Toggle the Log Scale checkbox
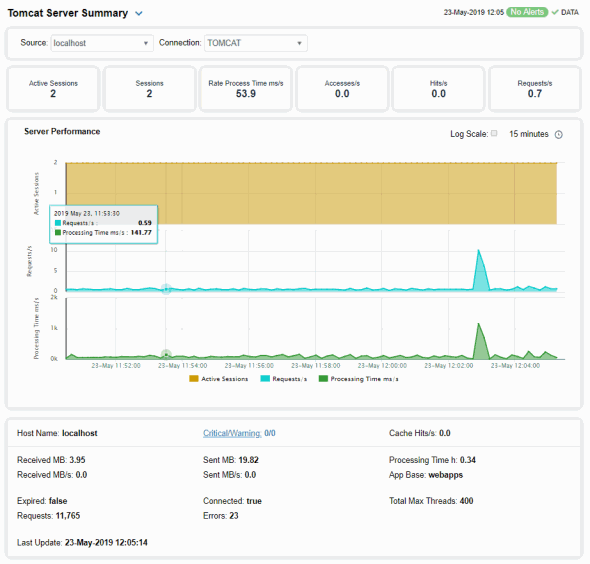This screenshot has height=564, width=590. [494, 133]
